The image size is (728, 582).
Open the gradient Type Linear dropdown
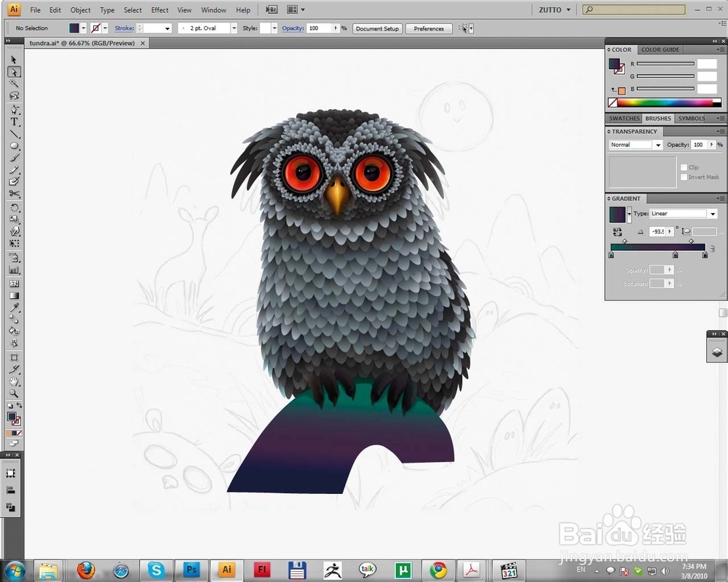(x=684, y=213)
